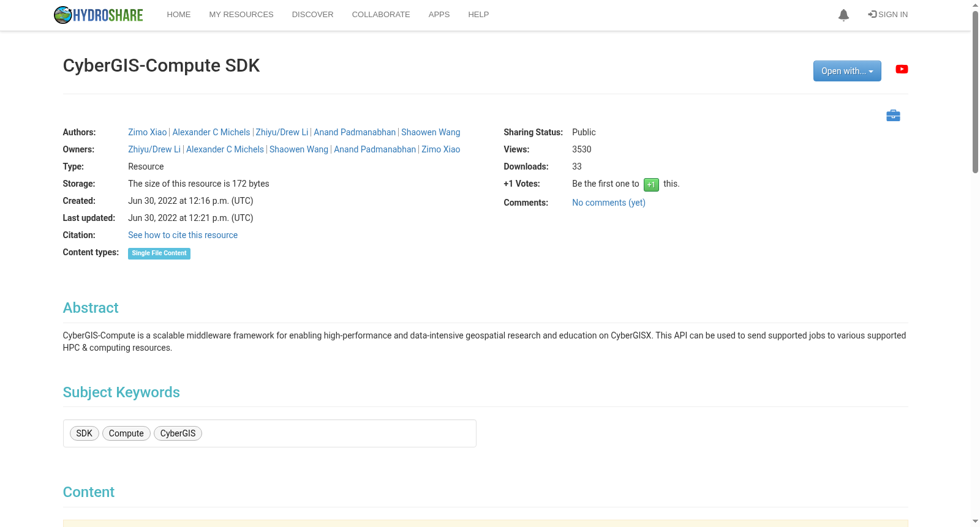This screenshot has width=980, height=527.
Task: Click the last updated date 12:21 p.m.
Action: [190, 218]
